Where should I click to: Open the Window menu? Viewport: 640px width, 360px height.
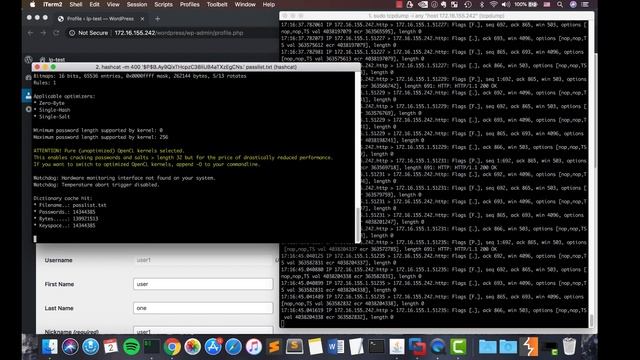(x=245, y=4)
